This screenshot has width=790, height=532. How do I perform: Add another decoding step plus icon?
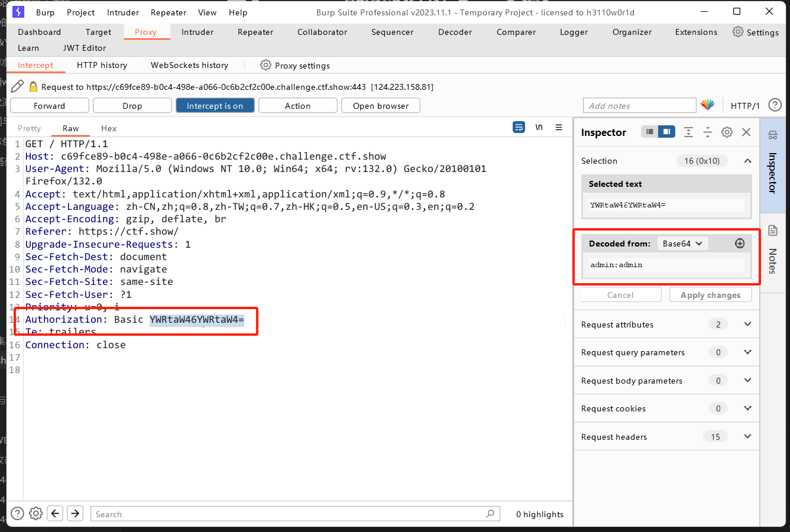pyautogui.click(x=739, y=243)
